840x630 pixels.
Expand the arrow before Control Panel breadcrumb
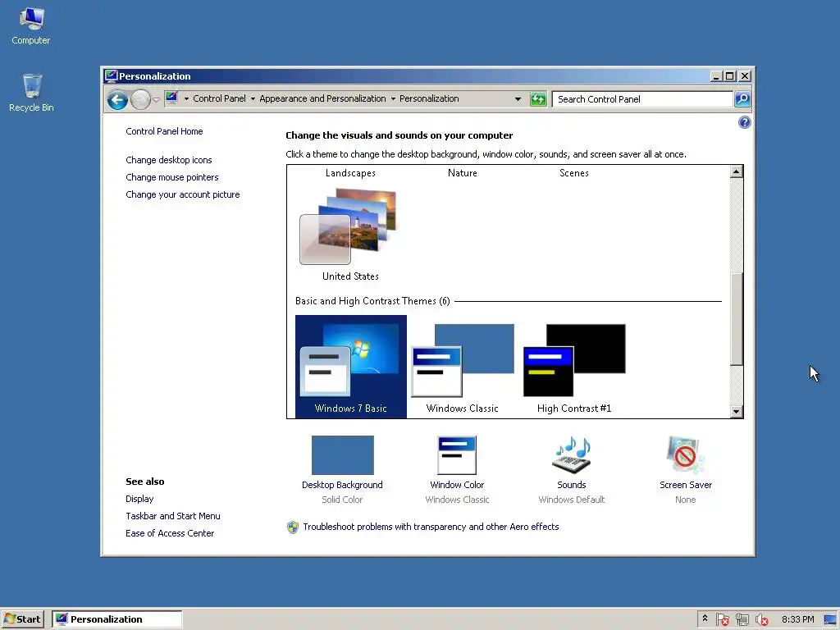[x=186, y=98]
